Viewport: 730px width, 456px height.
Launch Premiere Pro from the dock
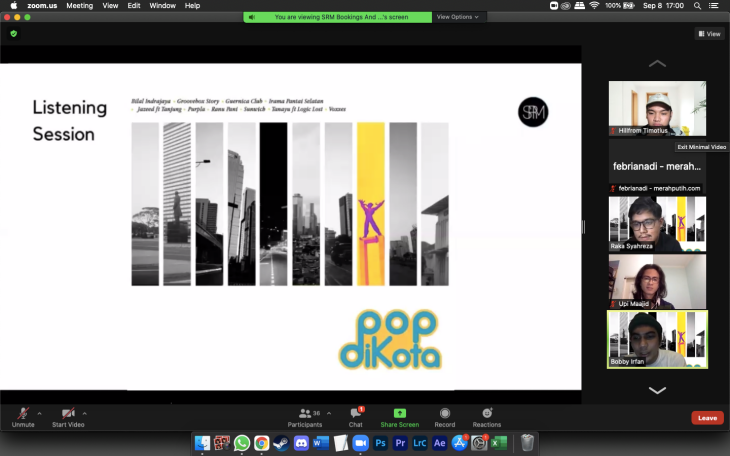click(x=400, y=443)
